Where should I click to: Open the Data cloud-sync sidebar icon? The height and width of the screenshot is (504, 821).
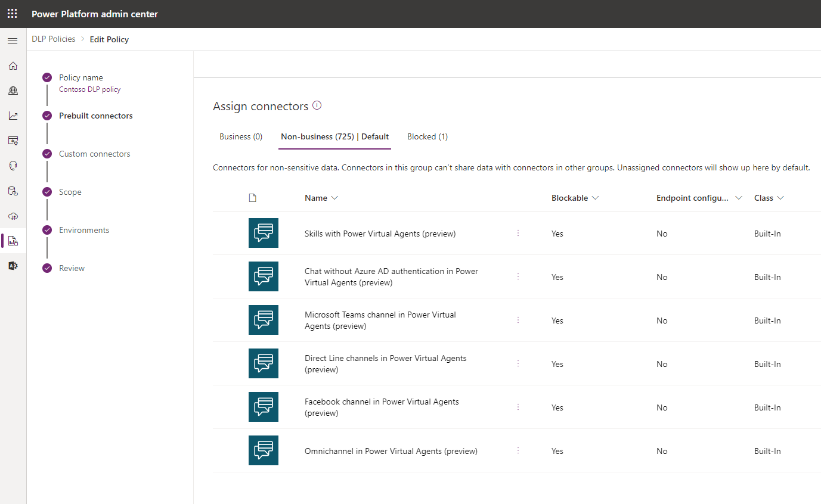coord(13,216)
